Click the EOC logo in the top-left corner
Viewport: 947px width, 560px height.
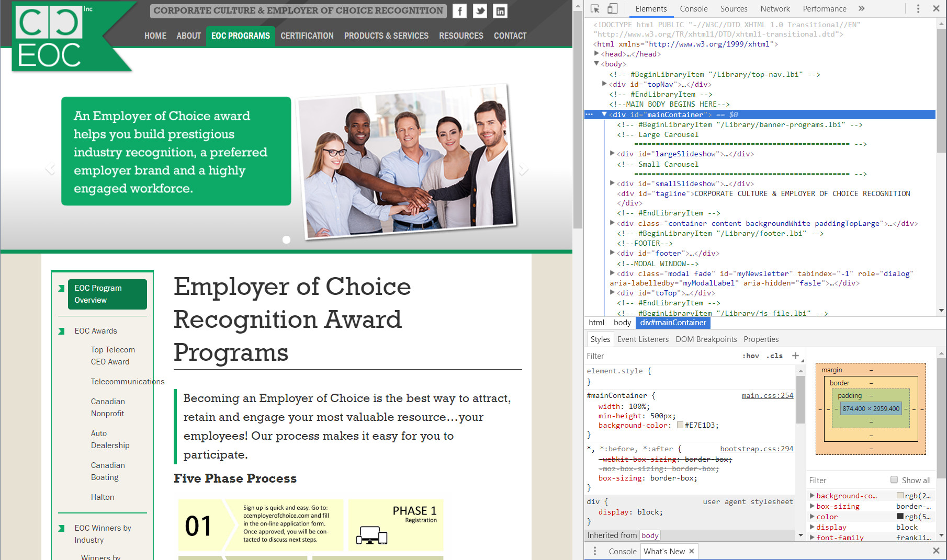(50, 37)
